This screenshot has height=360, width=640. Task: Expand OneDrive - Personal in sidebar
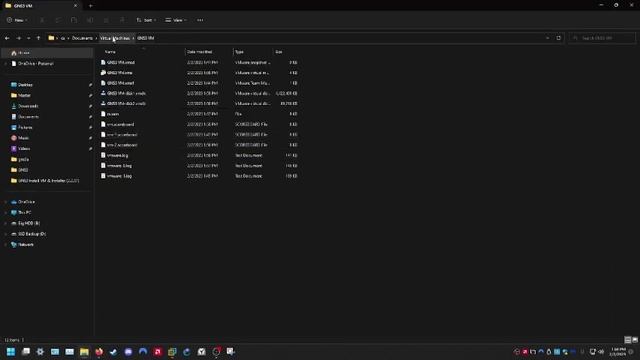pos(6,64)
